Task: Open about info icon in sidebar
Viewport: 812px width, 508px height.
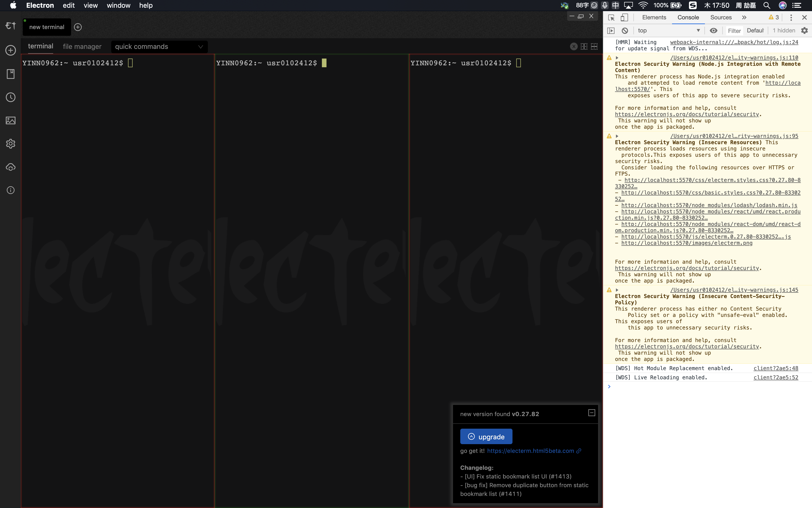Action: pos(10,190)
